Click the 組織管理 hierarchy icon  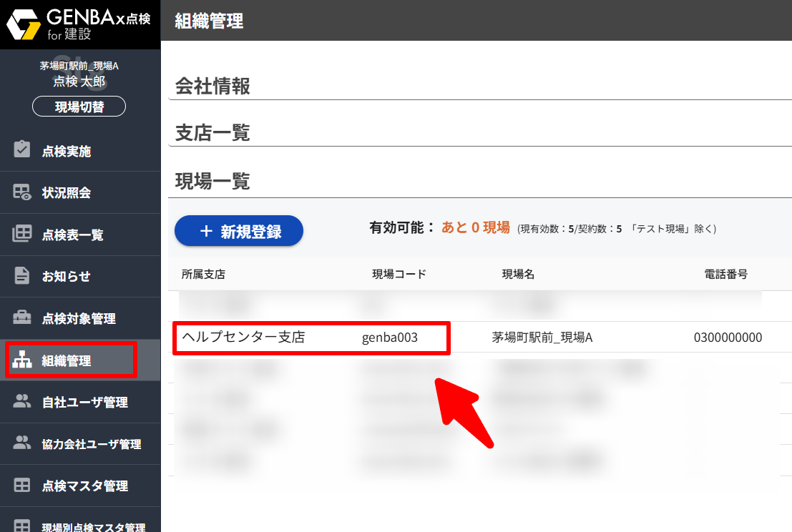click(22, 360)
